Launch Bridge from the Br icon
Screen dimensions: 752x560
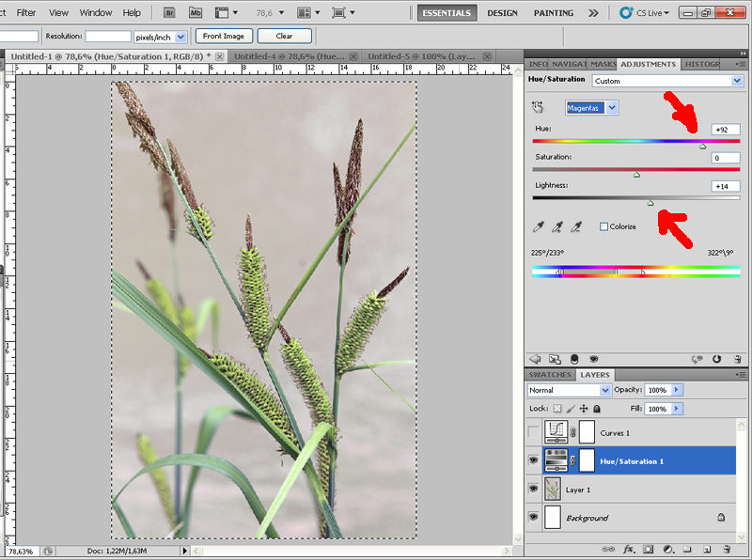pyautogui.click(x=170, y=13)
